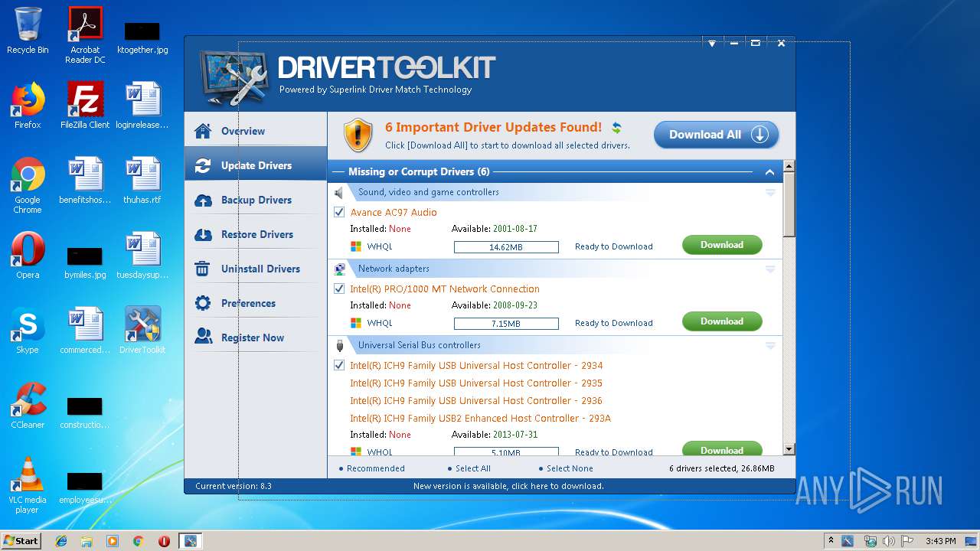Open the CCleaner desktop icon
Screen dimensions: 980x551
pyautogui.click(x=28, y=406)
